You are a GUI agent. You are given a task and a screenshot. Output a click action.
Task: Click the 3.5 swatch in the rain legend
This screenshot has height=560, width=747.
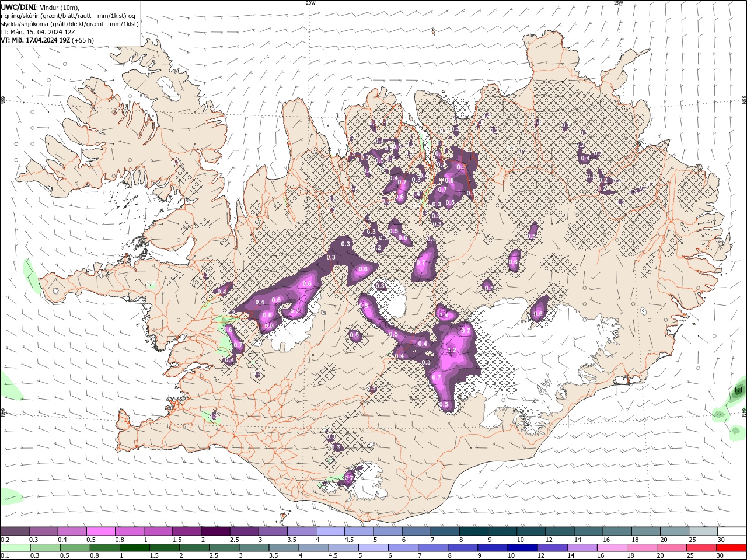tap(284, 547)
